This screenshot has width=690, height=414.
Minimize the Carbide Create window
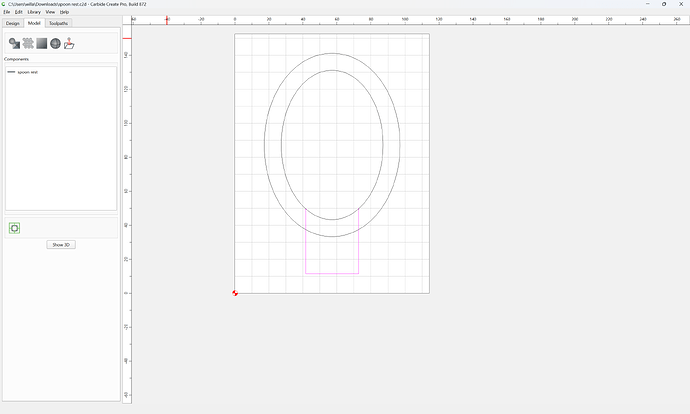[x=648, y=4]
